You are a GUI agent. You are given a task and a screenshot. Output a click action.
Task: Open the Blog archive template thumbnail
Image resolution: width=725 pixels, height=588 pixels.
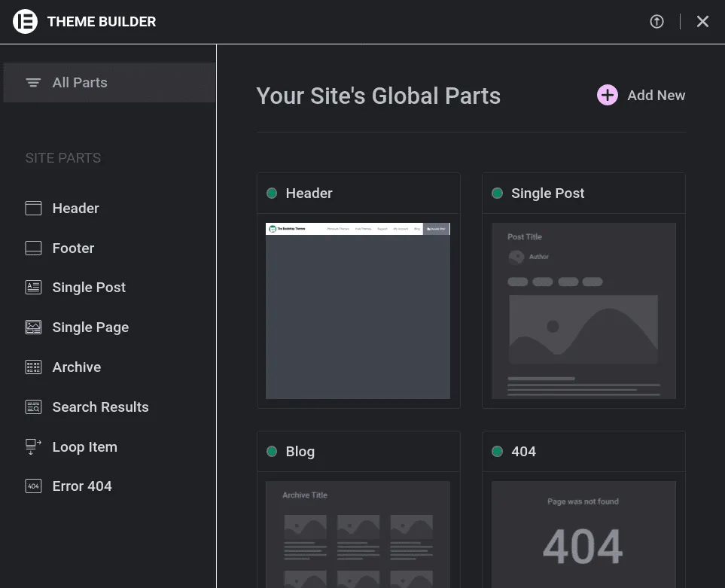point(358,535)
